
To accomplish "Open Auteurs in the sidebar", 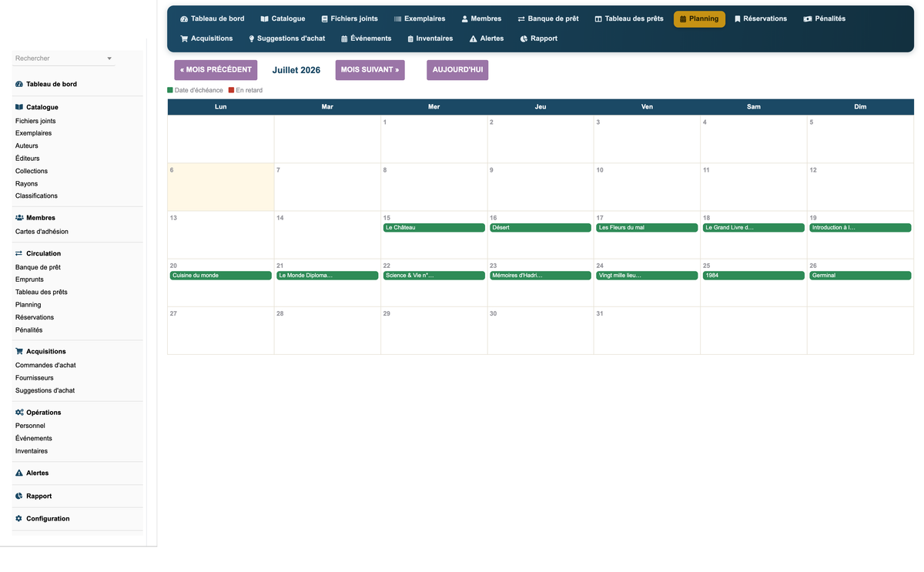I will click(x=27, y=146).
